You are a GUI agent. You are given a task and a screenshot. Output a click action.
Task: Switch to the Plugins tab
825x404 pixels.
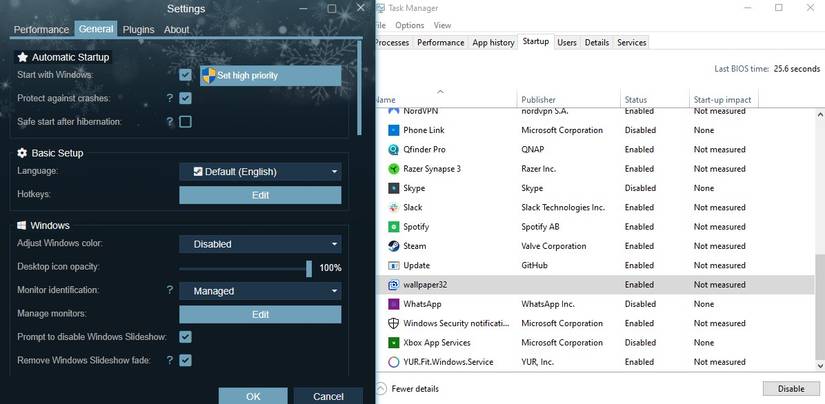138,30
